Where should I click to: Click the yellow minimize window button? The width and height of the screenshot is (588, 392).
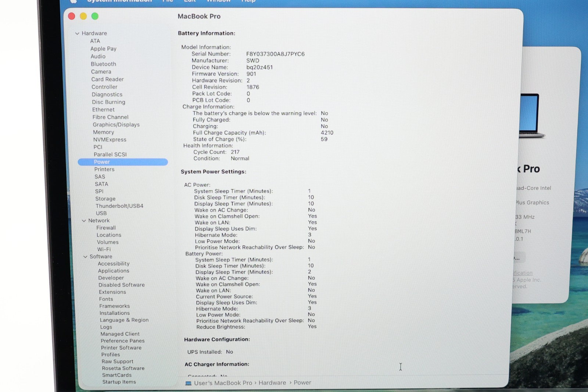83,16
